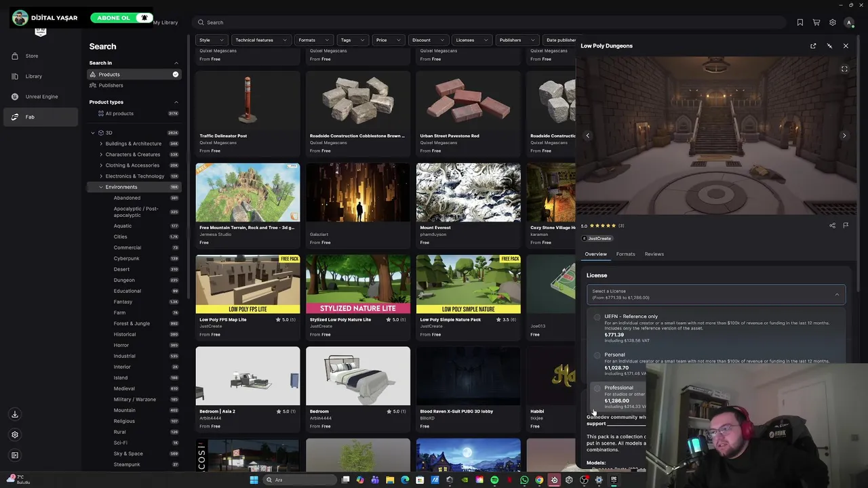Screen dimensions: 868x488
Task: Show the previous preview image
Action: point(588,136)
